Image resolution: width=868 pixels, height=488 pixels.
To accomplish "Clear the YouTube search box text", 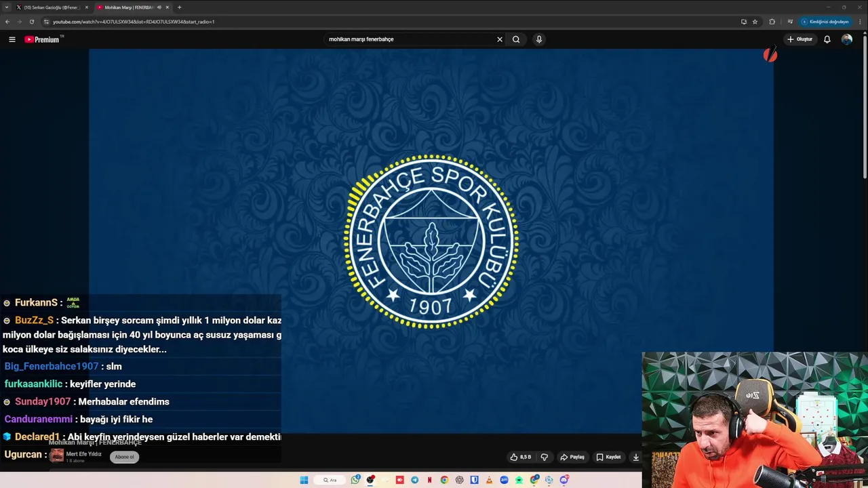I will click(x=500, y=39).
